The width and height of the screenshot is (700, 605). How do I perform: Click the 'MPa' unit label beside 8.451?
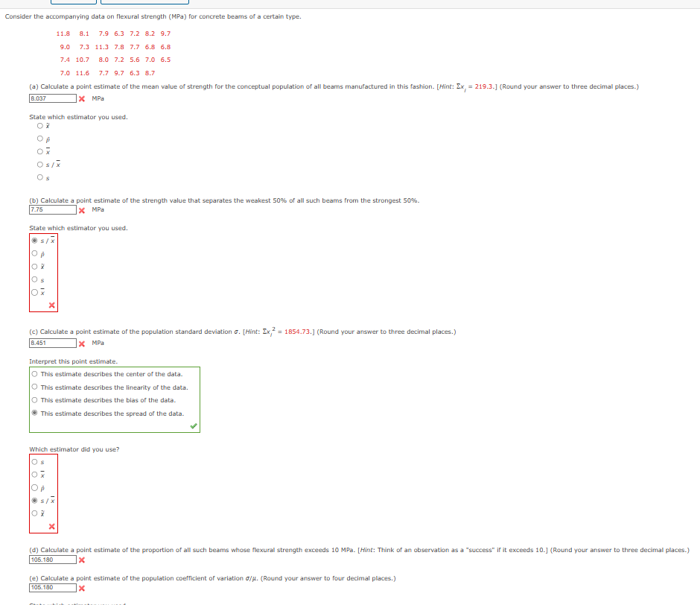coord(98,343)
